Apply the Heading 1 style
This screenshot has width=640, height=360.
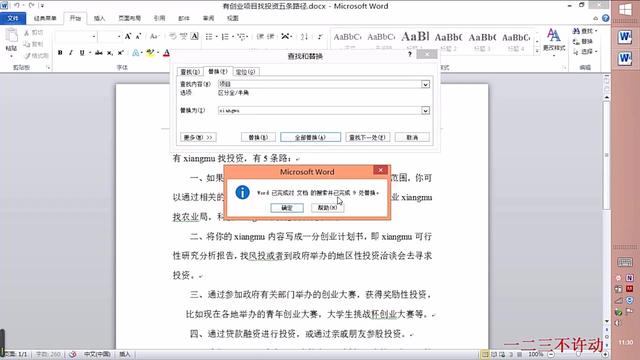coord(415,40)
